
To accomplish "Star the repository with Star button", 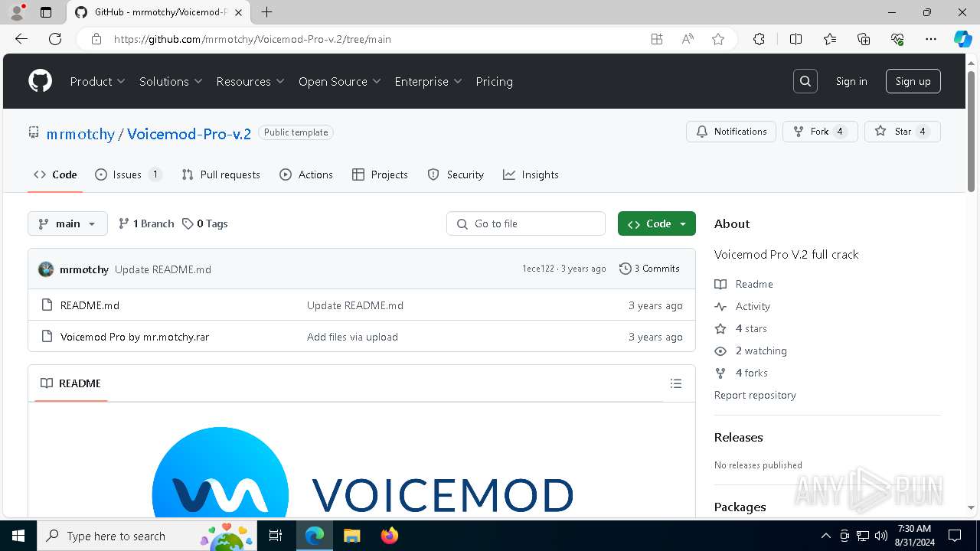I will pos(903,132).
